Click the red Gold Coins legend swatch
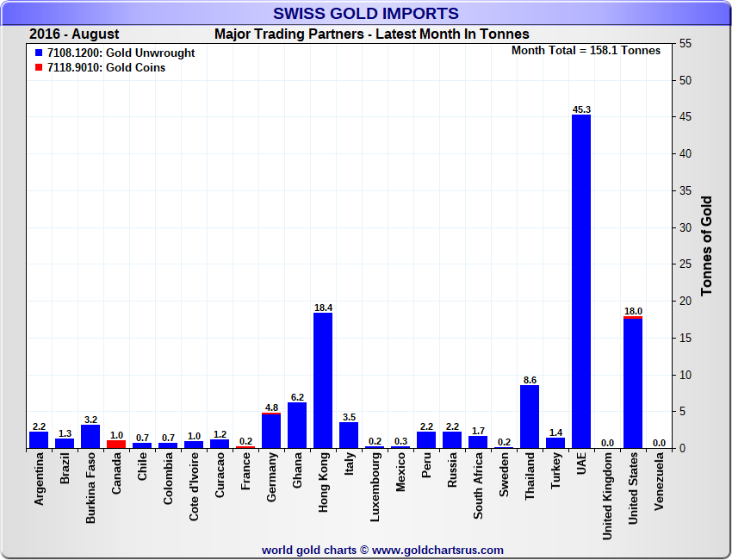732x560 pixels. [39, 68]
